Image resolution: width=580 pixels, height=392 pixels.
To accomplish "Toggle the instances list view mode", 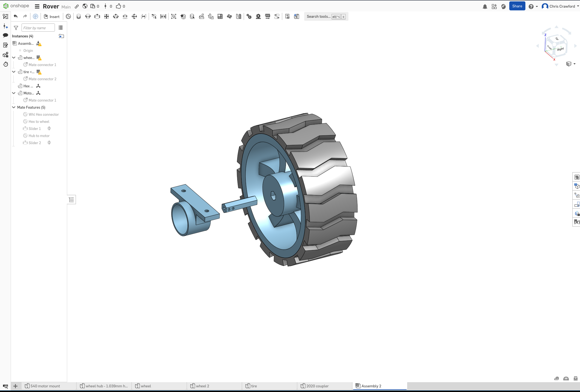I will pyautogui.click(x=60, y=28).
